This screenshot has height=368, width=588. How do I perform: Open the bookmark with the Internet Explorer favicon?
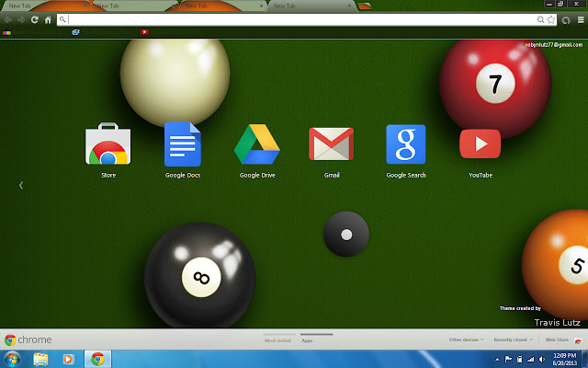coord(75,32)
